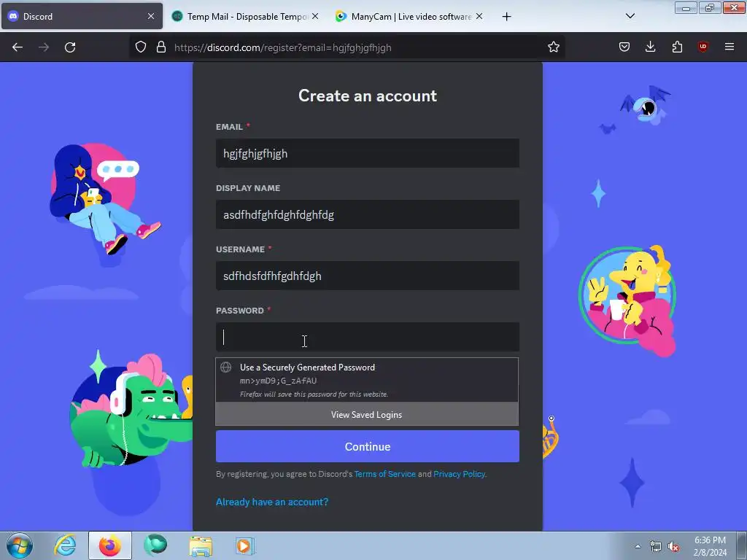Open Windows Media Player taskbar icon
The image size is (747, 560).
click(x=245, y=545)
